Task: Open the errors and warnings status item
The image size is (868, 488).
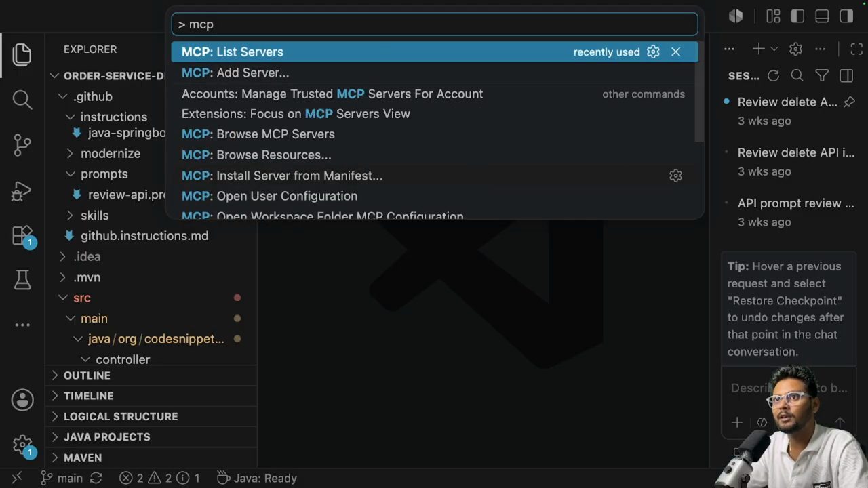Action: point(159,479)
